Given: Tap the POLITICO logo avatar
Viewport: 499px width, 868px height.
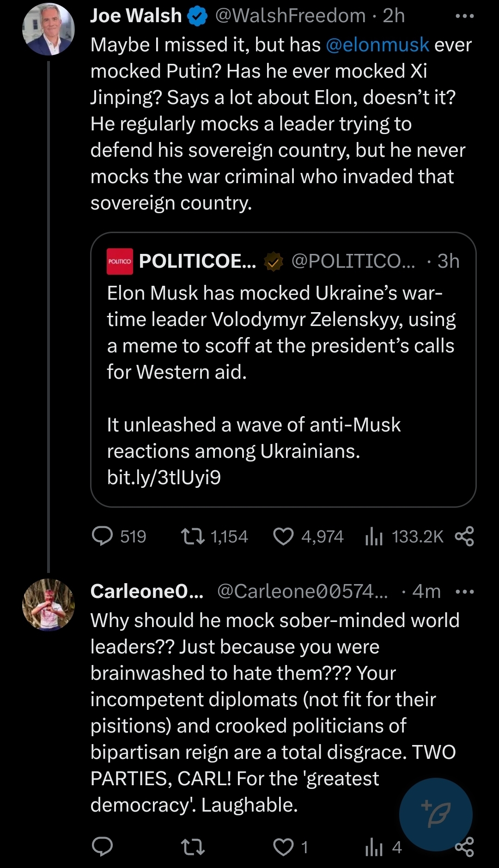Looking at the screenshot, I should pos(120,261).
